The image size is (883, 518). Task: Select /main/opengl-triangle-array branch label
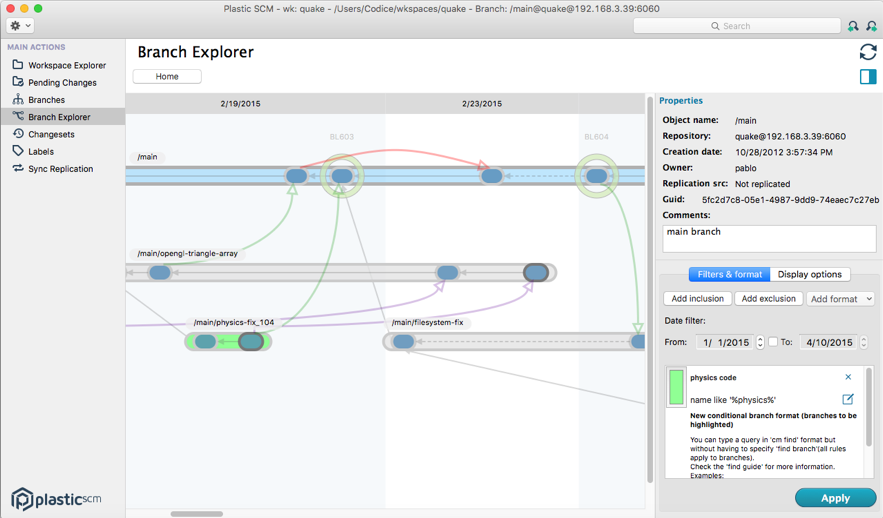[x=188, y=253]
